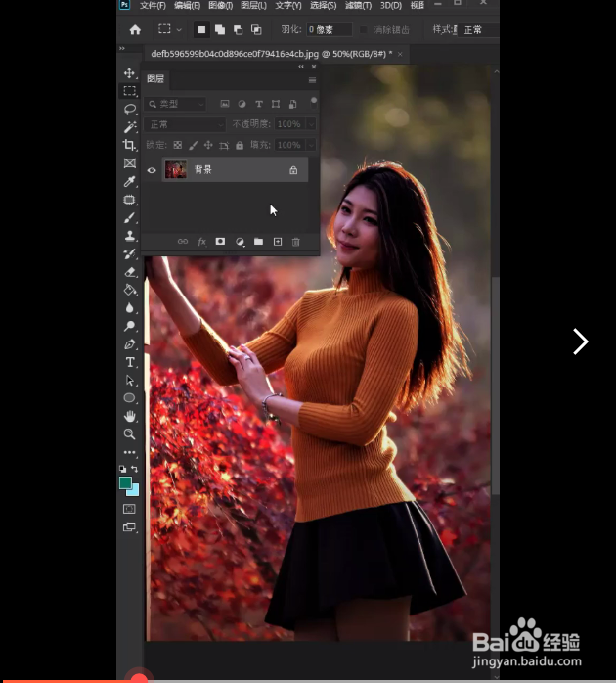Screen dimensions: 616x683
Task: Select the Dodge tool
Action: 129,326
